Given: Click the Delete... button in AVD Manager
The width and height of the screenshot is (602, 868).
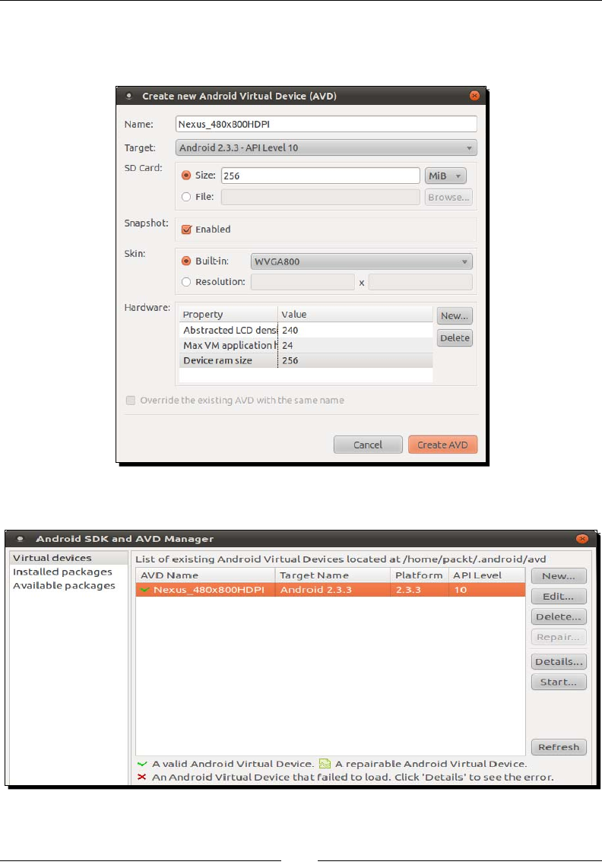Looking at the screenshot, I should click(558, 616).
